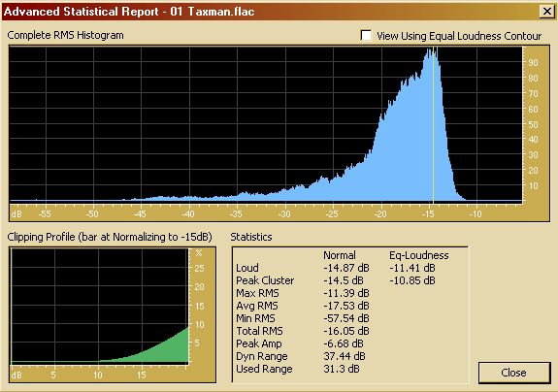Select the Loud normal value -14.87 dB
The image size is (558, 392).
click(346, 268)
